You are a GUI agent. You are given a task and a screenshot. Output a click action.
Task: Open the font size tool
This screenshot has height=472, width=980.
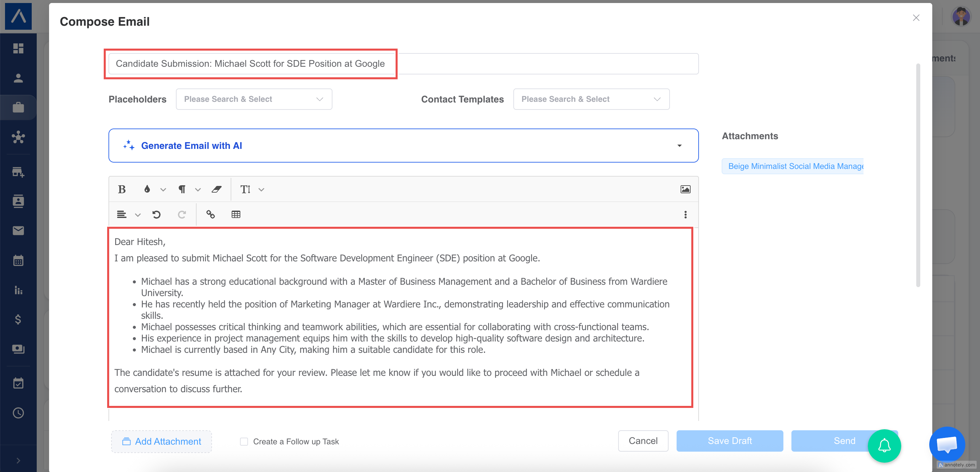[x=245, y=189]
